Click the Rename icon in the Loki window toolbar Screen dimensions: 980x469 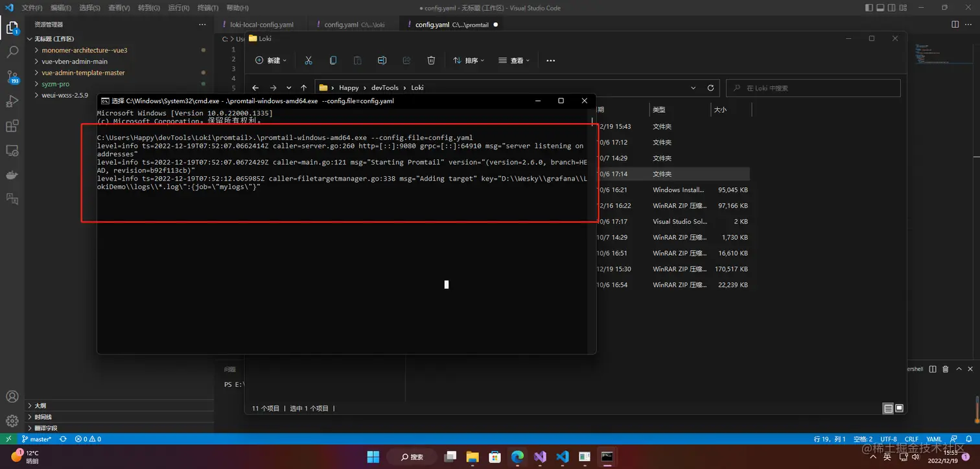382,60
